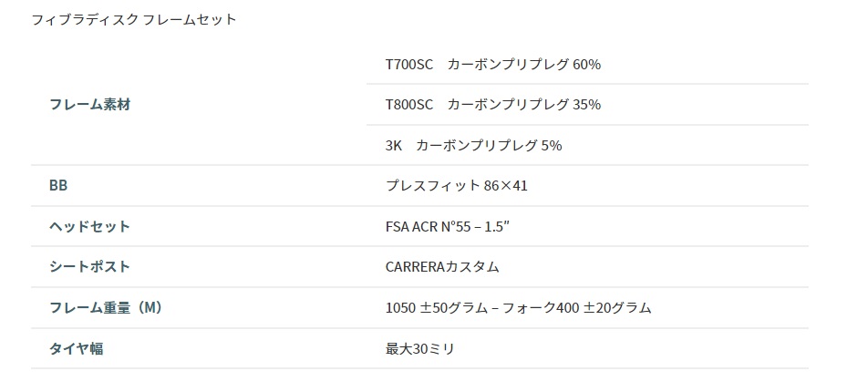Select the BB row label
The width and height of the screenshot is (868, 392).
tap(58, 185)
